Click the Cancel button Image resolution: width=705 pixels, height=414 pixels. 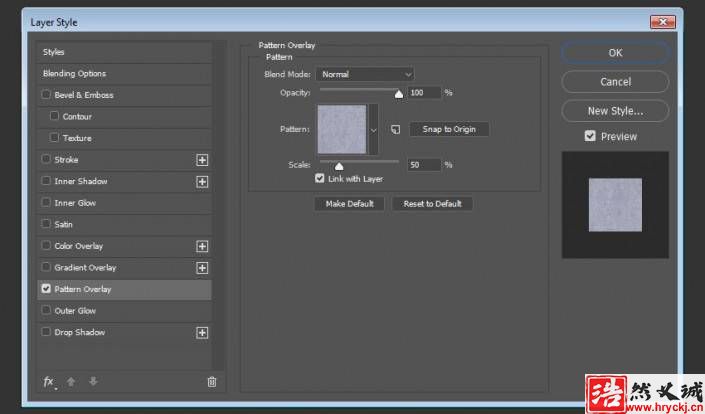tap(615, 82)
